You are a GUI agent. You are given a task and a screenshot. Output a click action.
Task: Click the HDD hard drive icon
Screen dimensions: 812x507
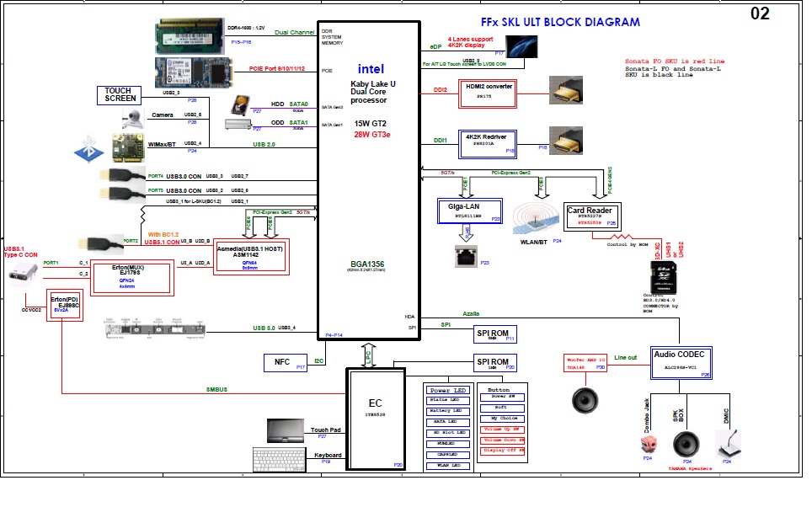tap(240, 104)
